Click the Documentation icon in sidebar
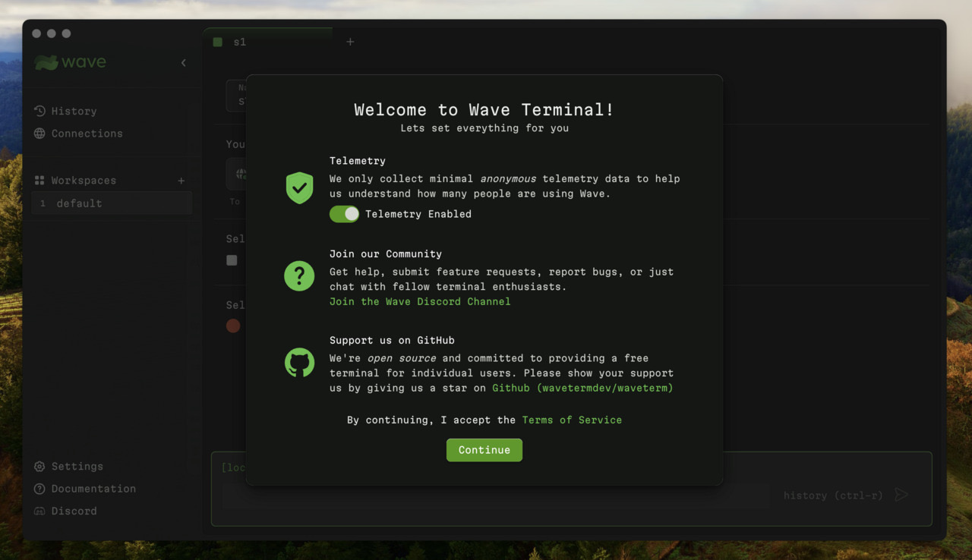 (x=39, y=489)
